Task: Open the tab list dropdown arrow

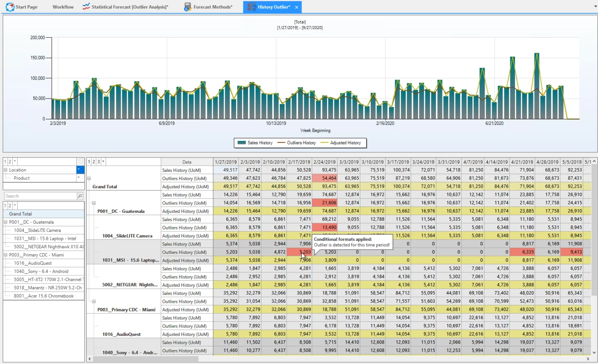Action: point(595,6)
